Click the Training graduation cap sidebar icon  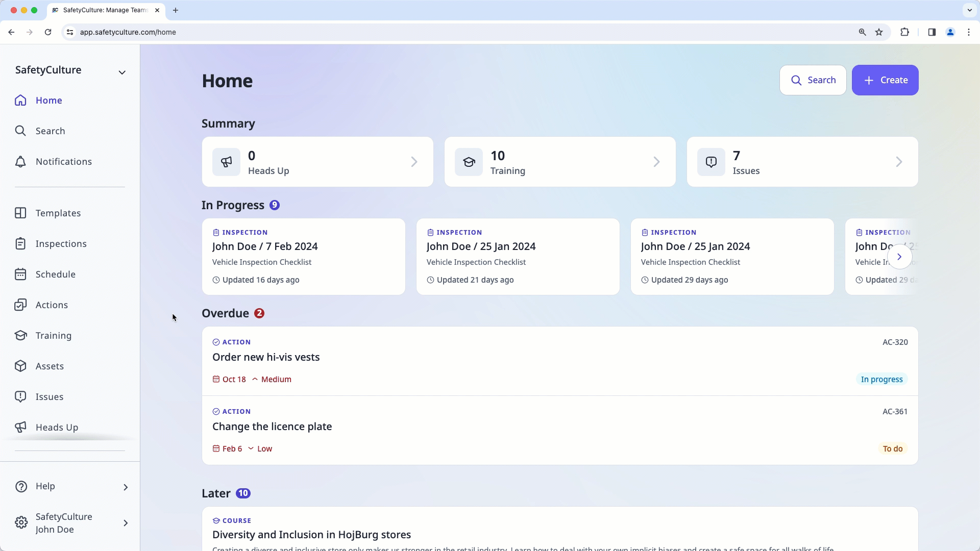coord(20,336)
